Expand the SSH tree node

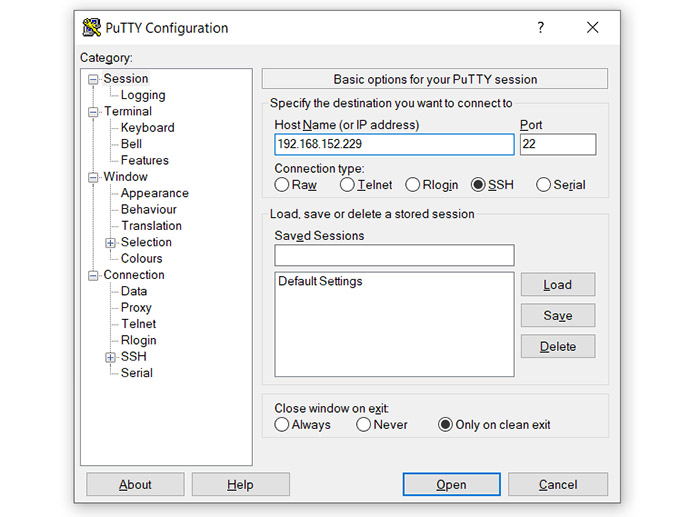(x=110, y=358)
